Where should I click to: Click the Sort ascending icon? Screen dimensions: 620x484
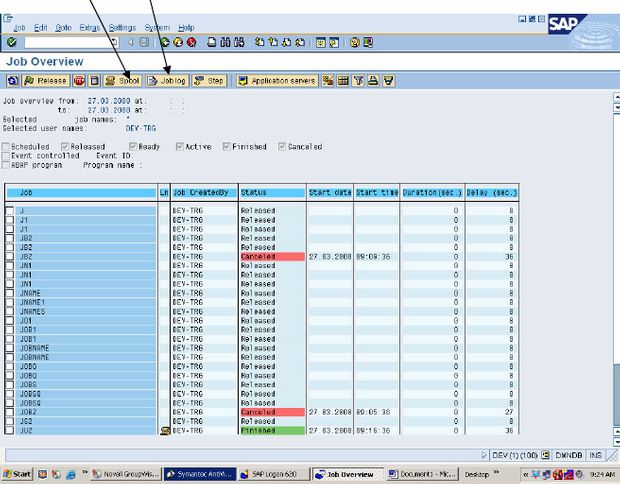point(373,81)
